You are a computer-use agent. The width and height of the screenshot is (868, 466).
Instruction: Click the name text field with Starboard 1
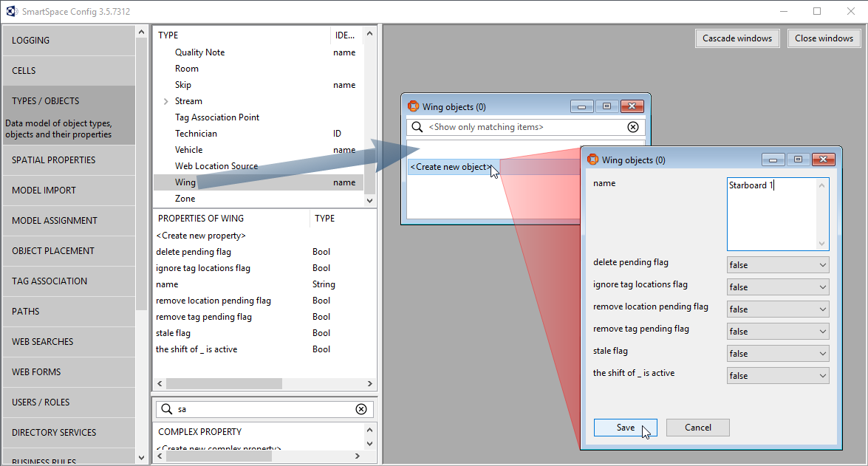[778, 214]
